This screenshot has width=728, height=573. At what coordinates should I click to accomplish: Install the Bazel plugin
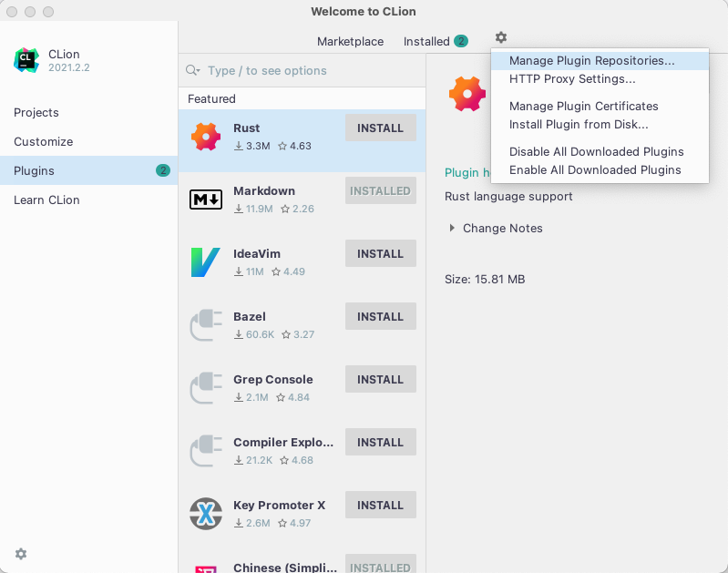pyautogui.click(x=380, y=316)
